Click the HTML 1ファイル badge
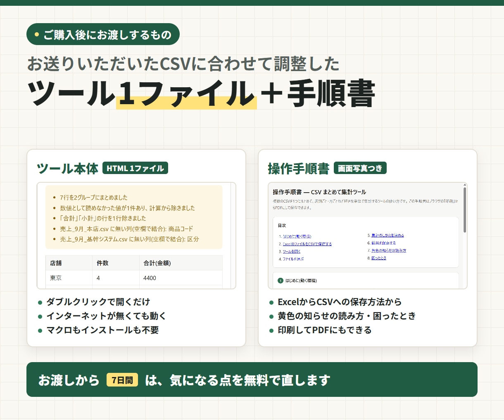Screen dimensions: 504x420 pos(135,168)
